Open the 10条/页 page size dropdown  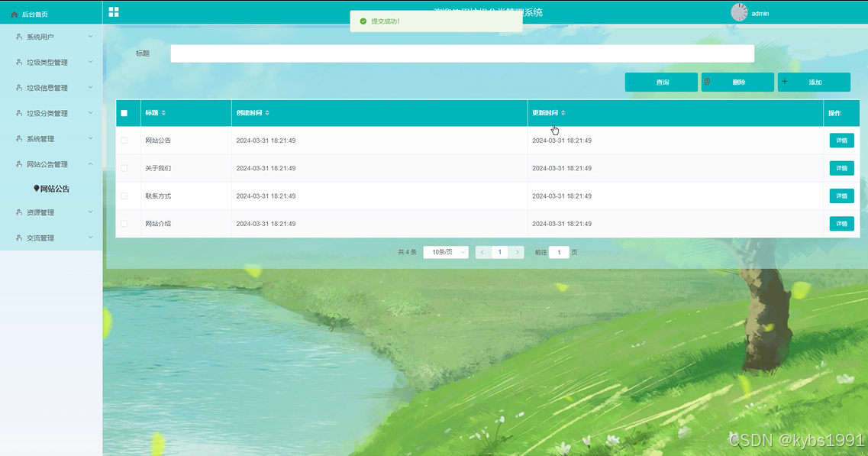[x=446, y=252]
